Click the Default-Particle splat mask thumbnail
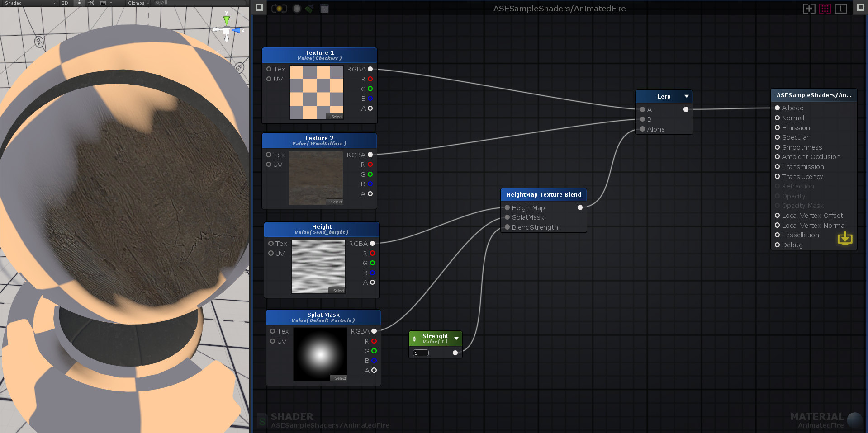 point(320,354)
